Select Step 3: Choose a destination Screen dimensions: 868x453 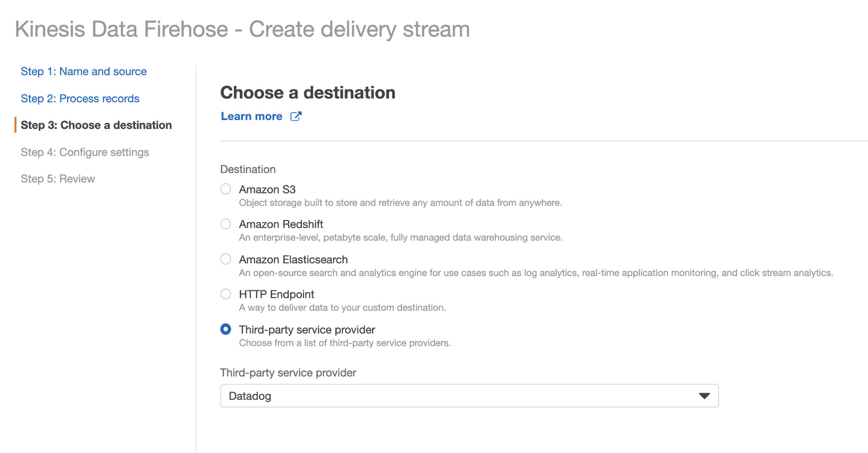coord(97,125)
